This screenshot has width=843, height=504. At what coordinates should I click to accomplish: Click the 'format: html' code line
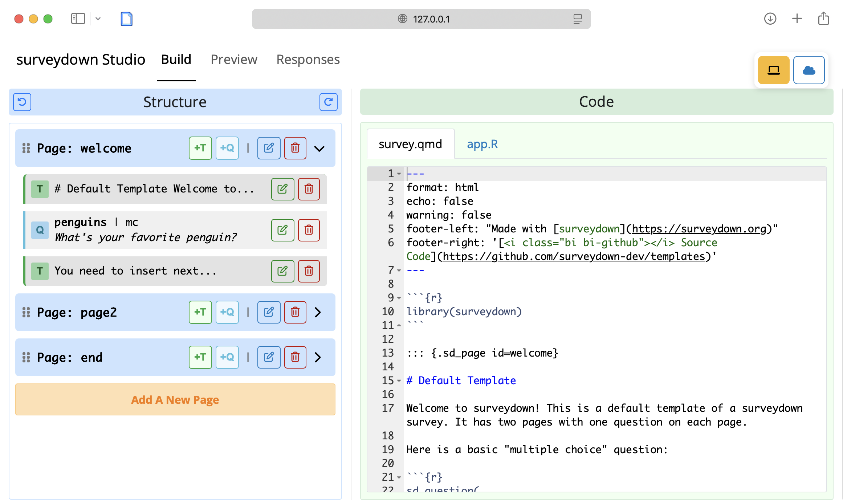442,187
